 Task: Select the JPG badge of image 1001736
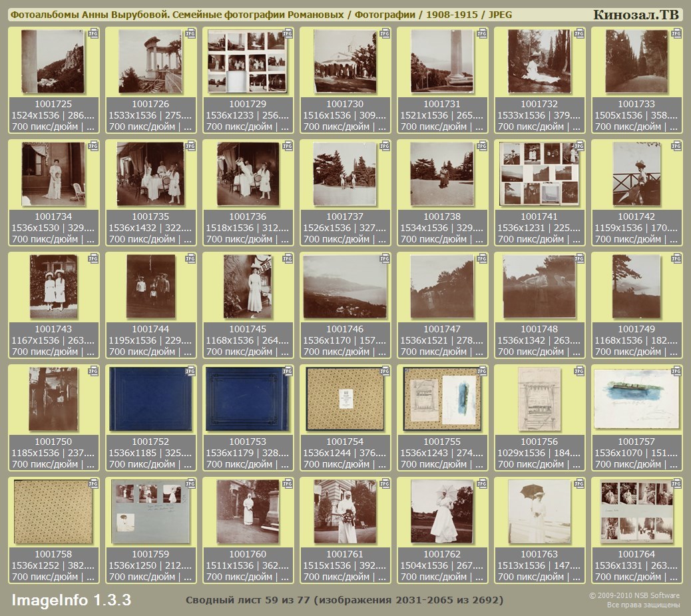[288, 146]
